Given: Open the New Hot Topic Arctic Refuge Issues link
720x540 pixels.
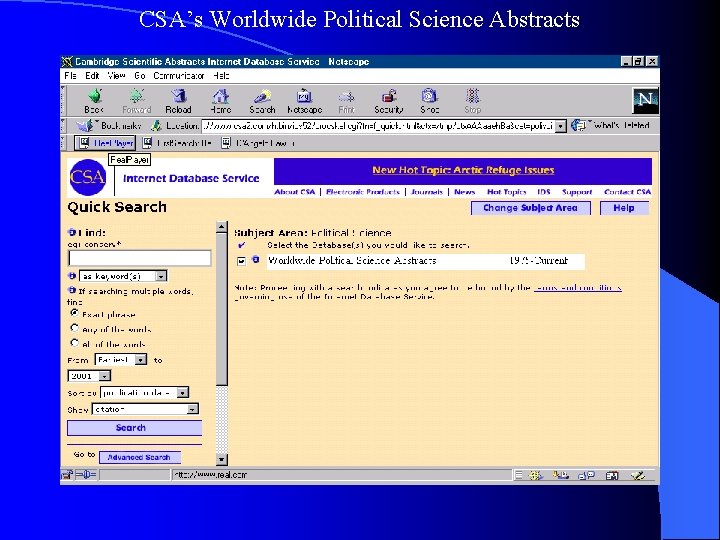Looking at the screenshot, I should [463, 170].
